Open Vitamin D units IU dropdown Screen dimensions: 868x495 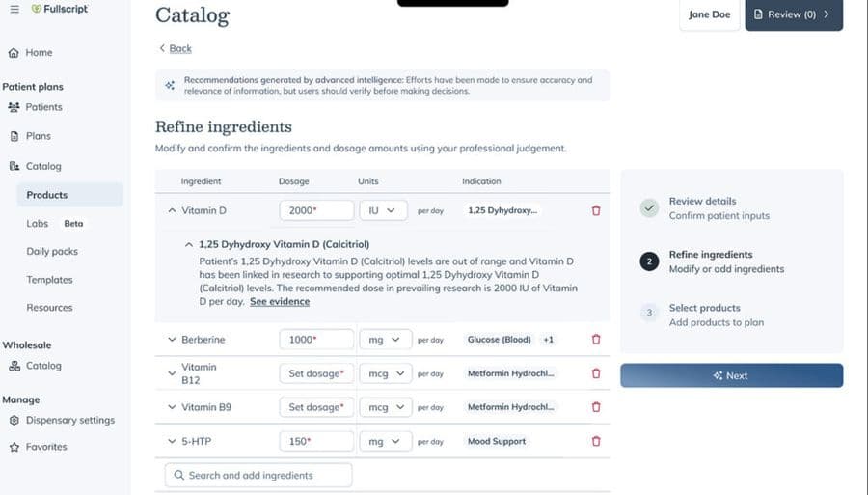[383, 210]
